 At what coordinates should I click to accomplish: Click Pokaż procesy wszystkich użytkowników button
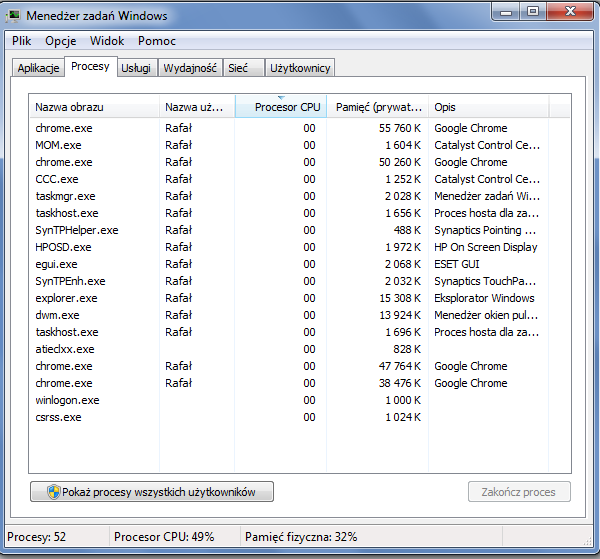tap(152, 492)
